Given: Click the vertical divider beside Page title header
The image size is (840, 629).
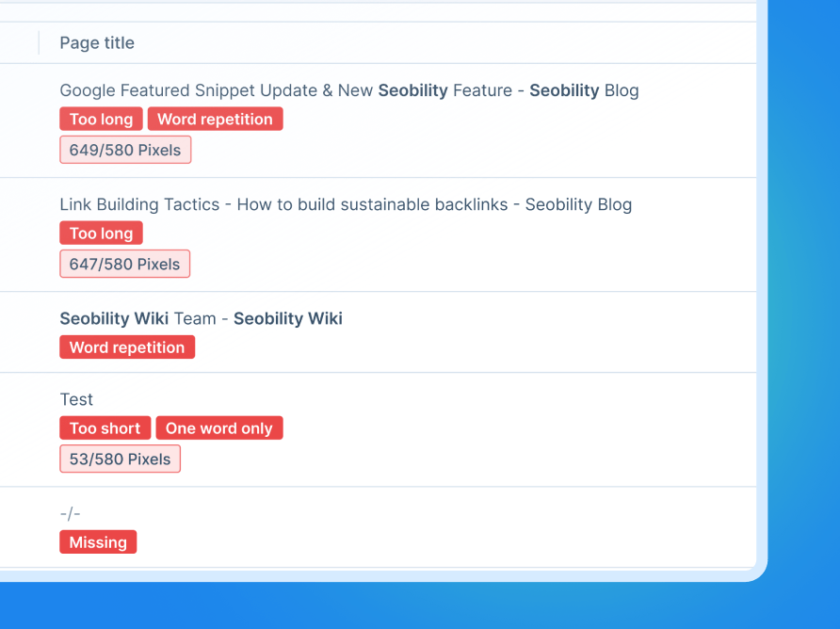Looking at the screenshot, I should 39,42.
